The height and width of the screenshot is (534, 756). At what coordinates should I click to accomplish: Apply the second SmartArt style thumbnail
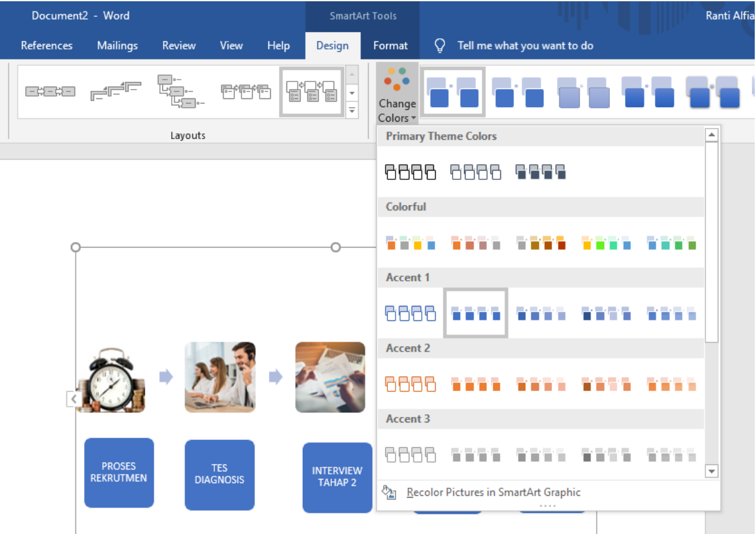click(518, 92)
